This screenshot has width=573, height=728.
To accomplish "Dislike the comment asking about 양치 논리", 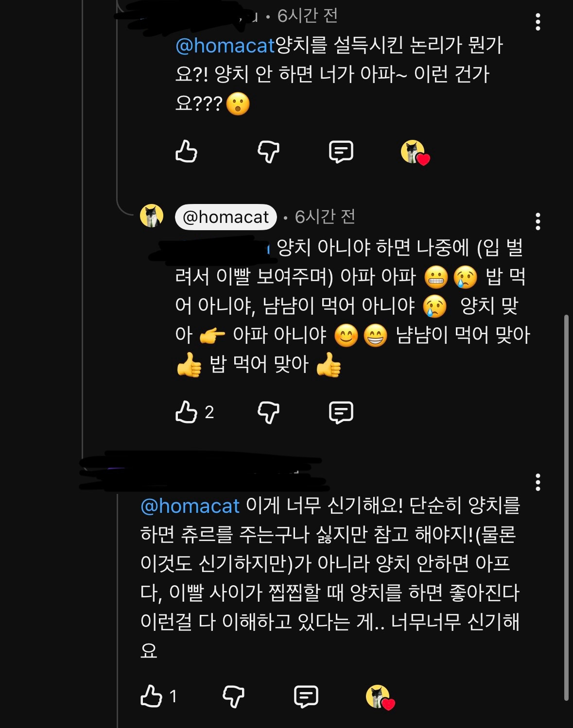I will [x=268, y=152].
